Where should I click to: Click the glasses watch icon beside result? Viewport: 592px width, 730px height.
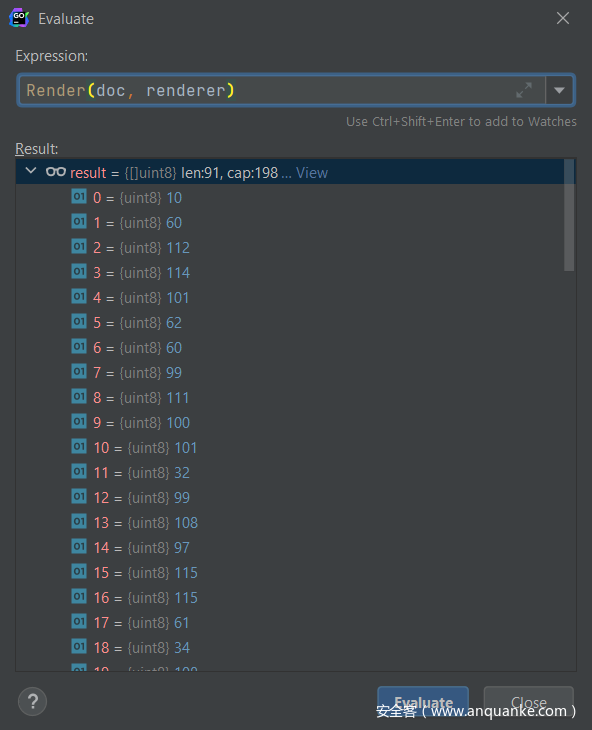56,172
